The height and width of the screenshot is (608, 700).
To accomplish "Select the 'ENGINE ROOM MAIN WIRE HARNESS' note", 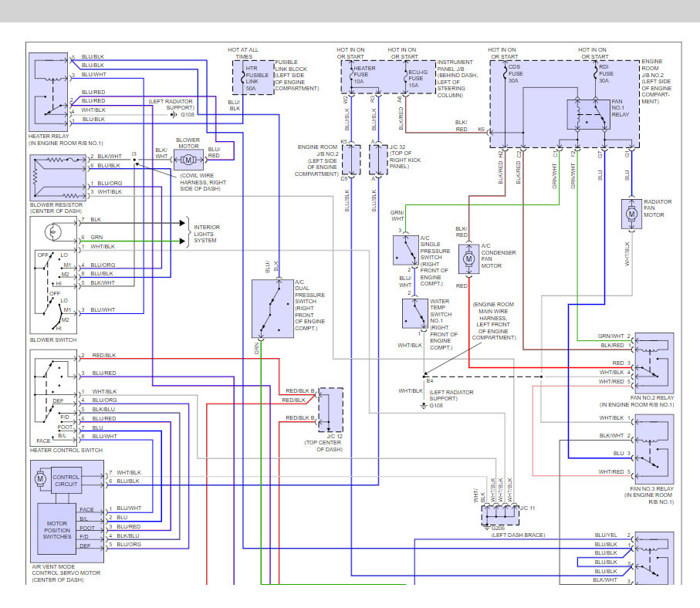I will coord(494,321).
